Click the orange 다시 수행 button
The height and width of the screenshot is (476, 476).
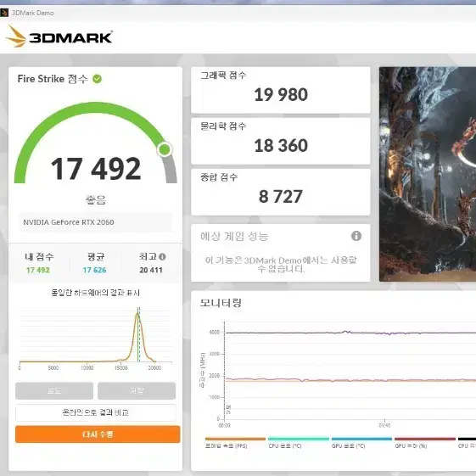[98, 434]
